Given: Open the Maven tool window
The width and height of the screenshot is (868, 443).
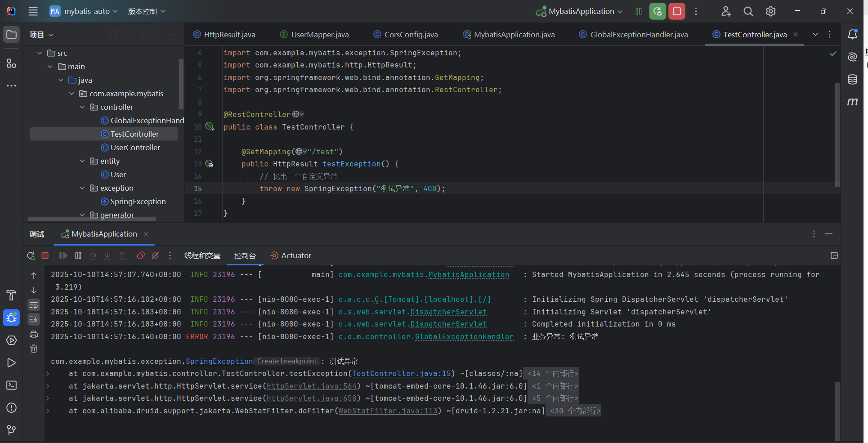Looking at the screenshot, I should pos(852,102).
